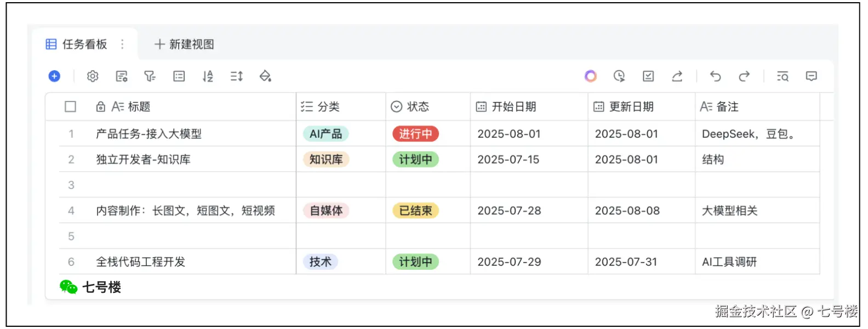The width and height of the screenshot is (868, 329).
Task: Open the 已结束 status tag dropdown
Action: [x=415, y=211]
